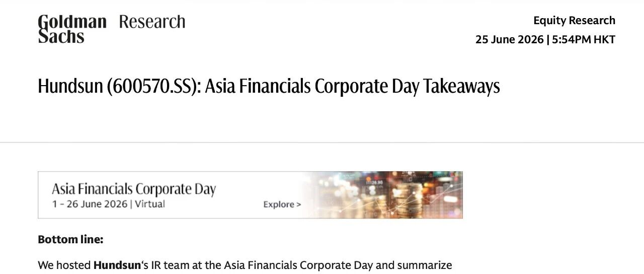Click the 5:54PM HKT timestamp

click(x=584, y=39)
